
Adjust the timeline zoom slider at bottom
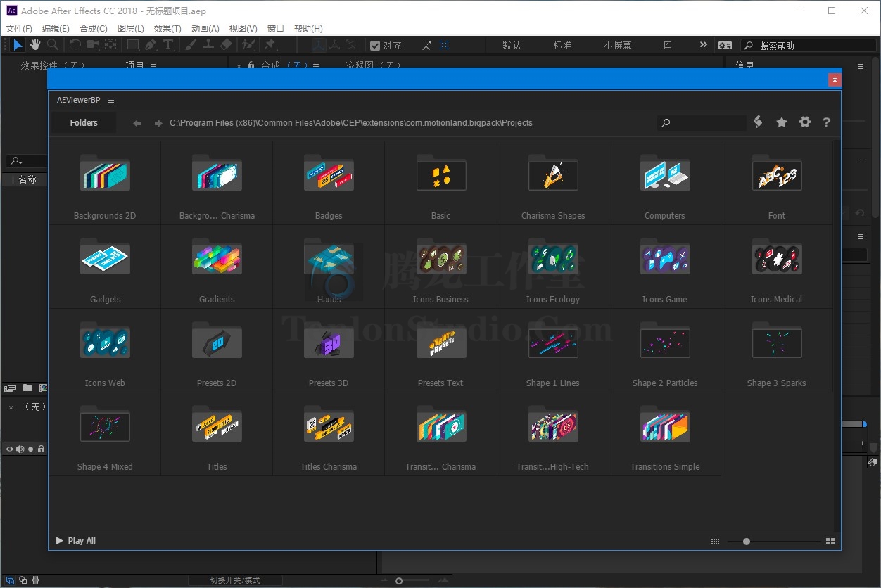tap(399, 581)
